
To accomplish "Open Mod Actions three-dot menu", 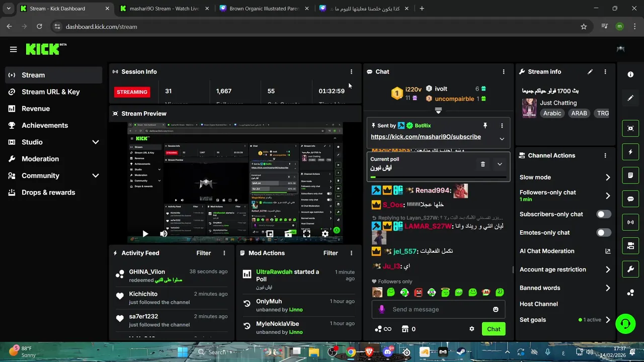I will (351, 253).
